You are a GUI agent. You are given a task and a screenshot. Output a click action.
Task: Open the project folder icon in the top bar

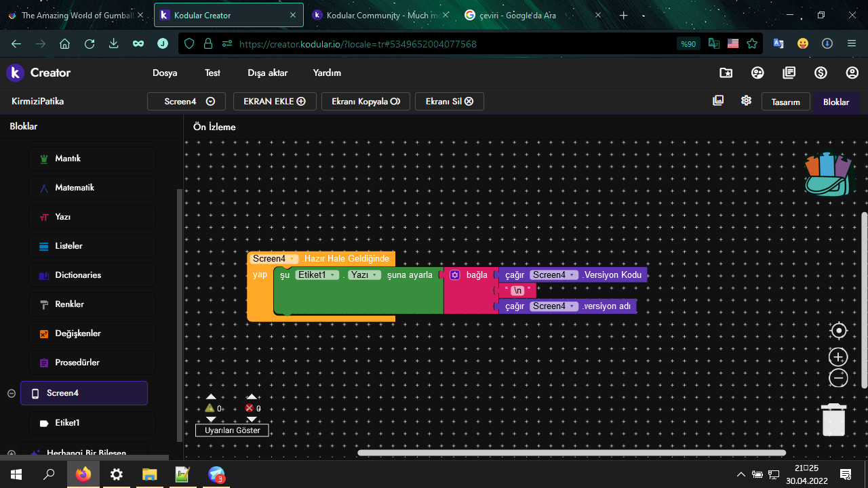726,73
